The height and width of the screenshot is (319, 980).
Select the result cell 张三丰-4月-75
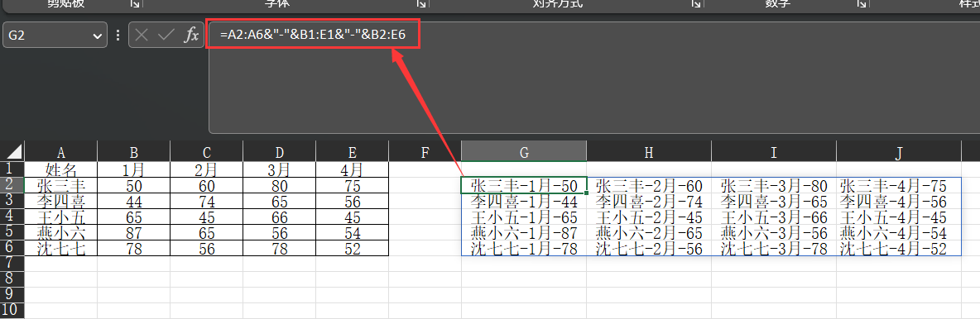pos(899,185)
